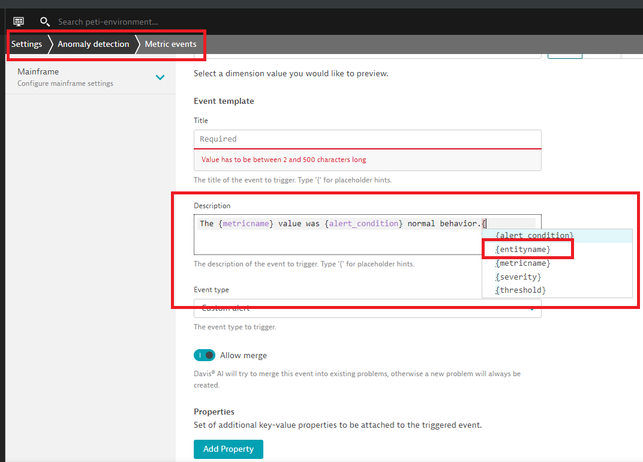Open the Anomaly detection breadcrumb
The image size is (643, 462).
(93, 44)
